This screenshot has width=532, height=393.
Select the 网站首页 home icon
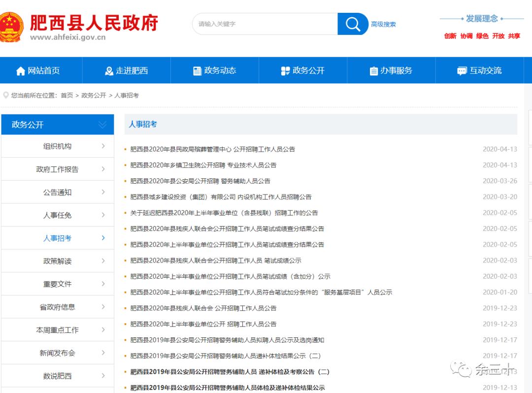tap(20, 70)
